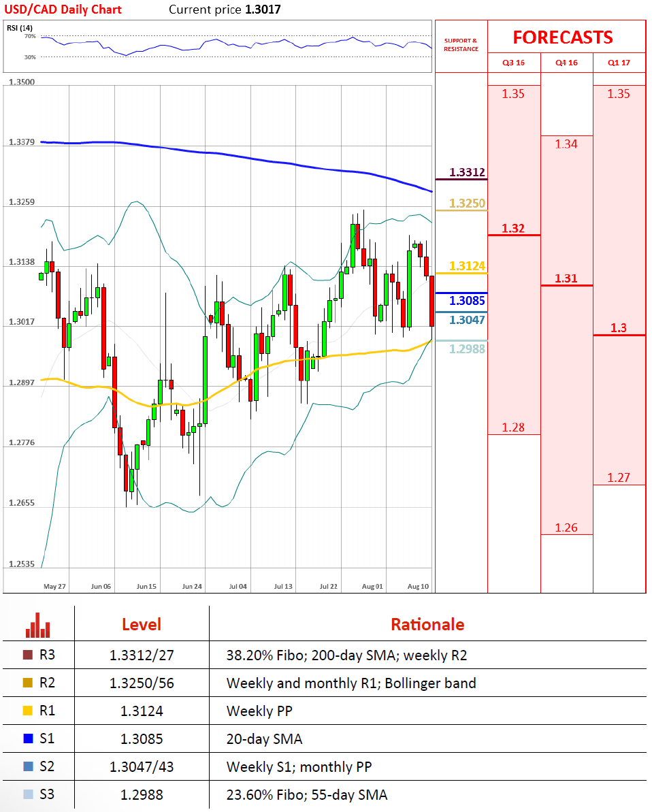Image resolution: width=652 pixels, height=812 pixels.
Task: Click the Q3 16 high forecast 1.35
Action: 513,94
